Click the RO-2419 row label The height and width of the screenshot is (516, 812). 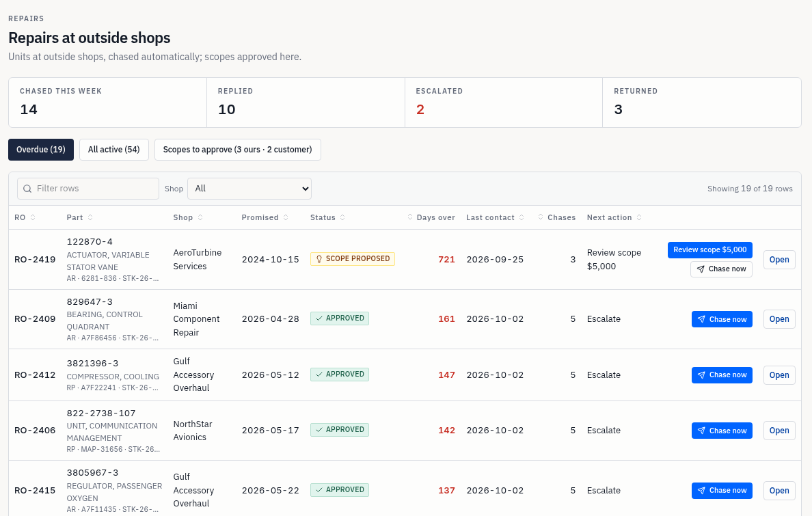[x=35, y=260]
